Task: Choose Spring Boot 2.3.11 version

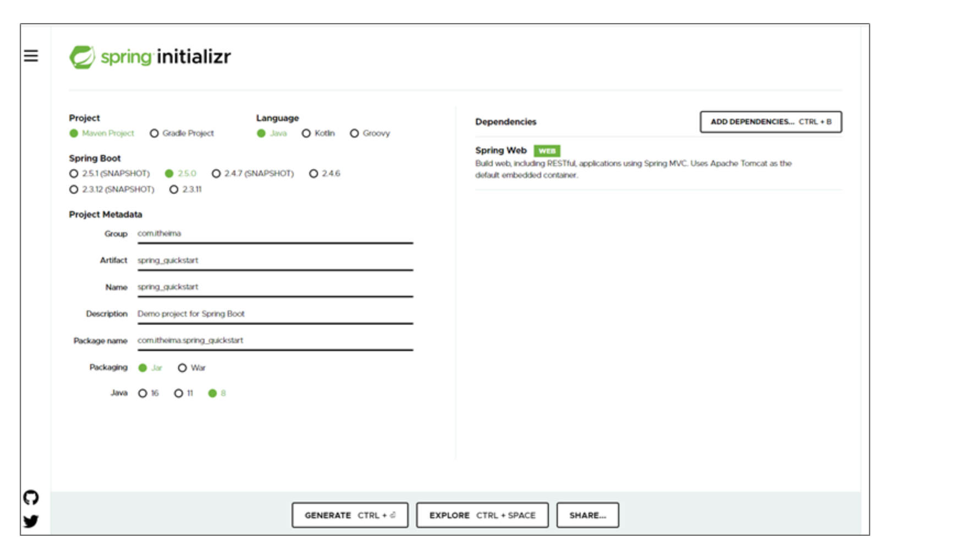Action: click(x=174, y=189)
